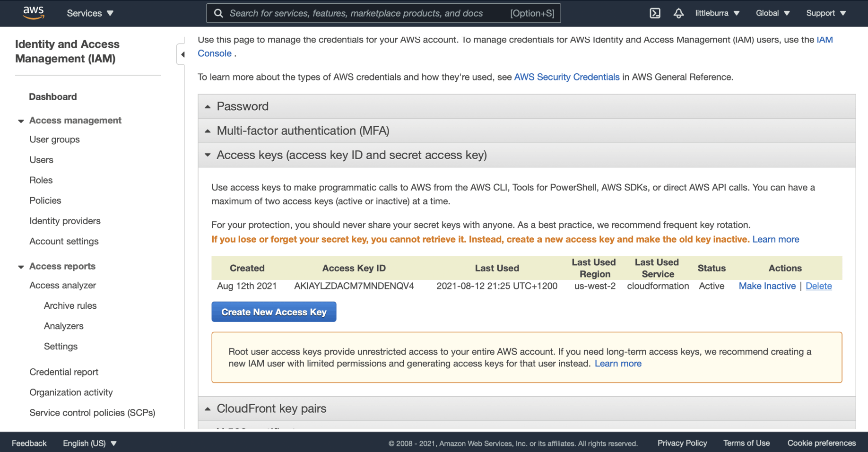Image resolution: width=868 pixels, height=452 pixels.
Task: Open the Global region selector
Action: pos(773,13)
